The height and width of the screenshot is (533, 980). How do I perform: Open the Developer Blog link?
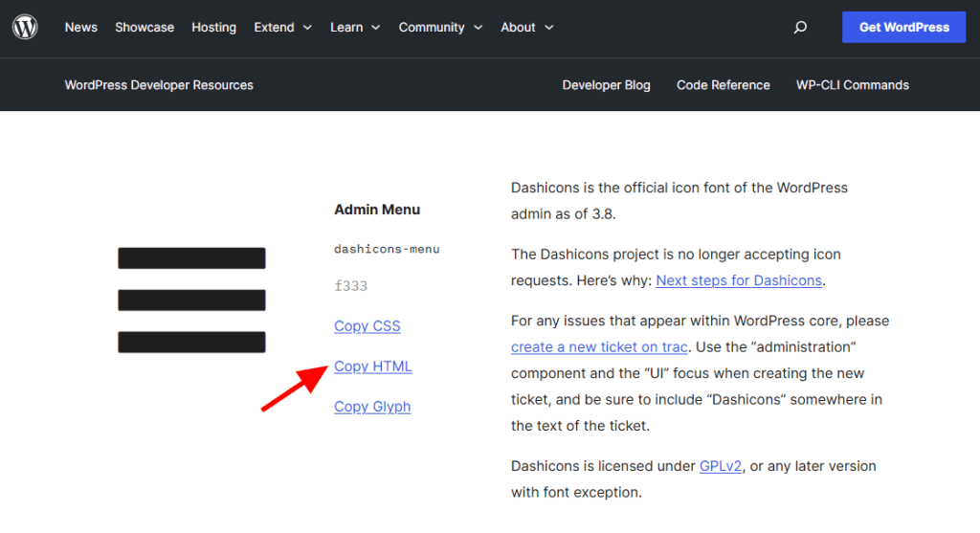tap(606, 85)
